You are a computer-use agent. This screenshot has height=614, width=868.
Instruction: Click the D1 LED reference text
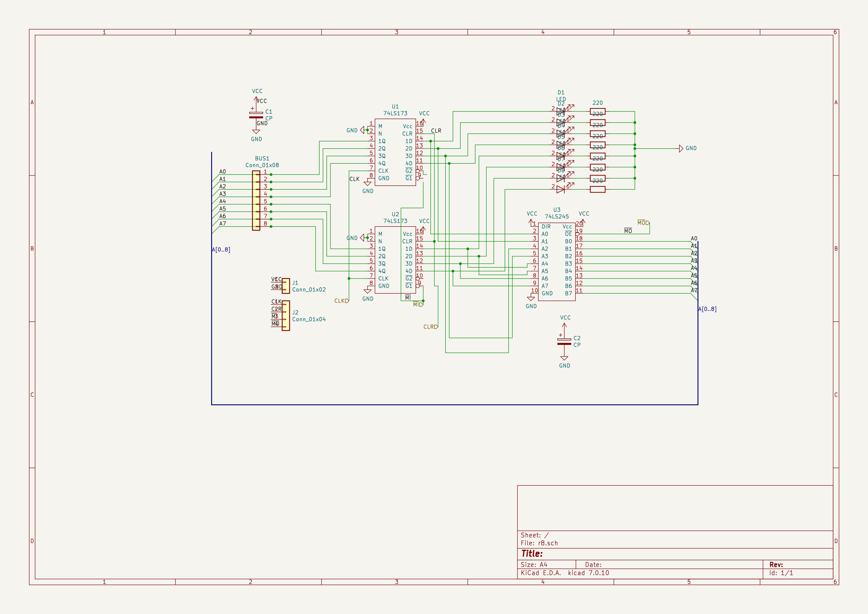pos(561,92)
